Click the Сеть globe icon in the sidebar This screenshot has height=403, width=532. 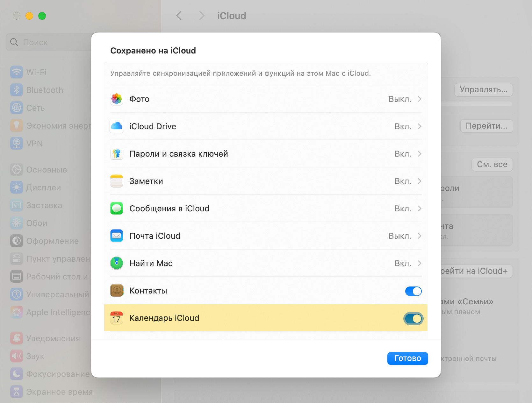17,108
